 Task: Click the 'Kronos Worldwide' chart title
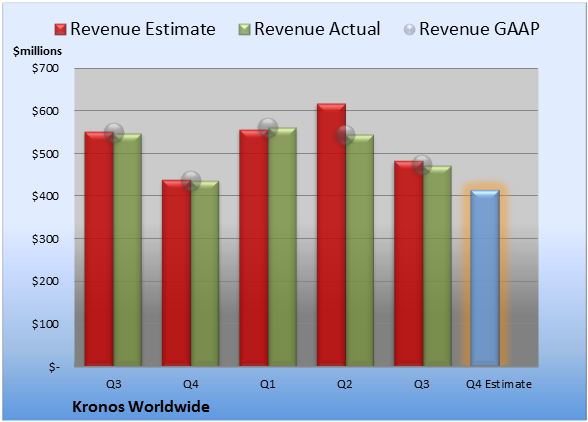tap(141, 407)
